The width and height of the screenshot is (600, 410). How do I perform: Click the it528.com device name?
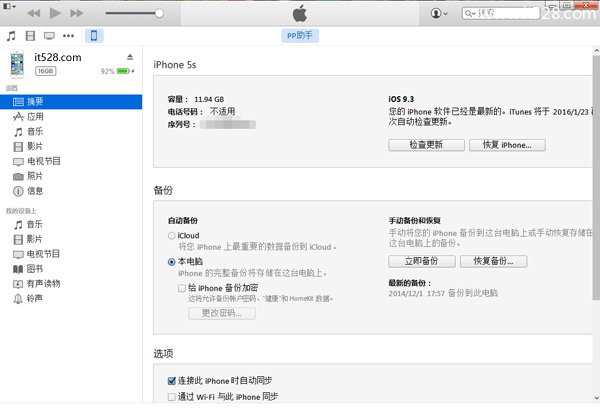(x=58, y=57)
